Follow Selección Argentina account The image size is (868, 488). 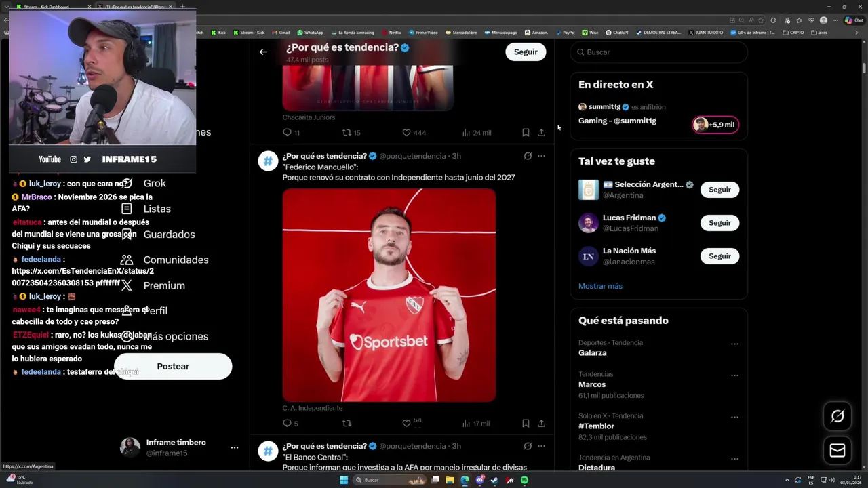coord(719,190)
